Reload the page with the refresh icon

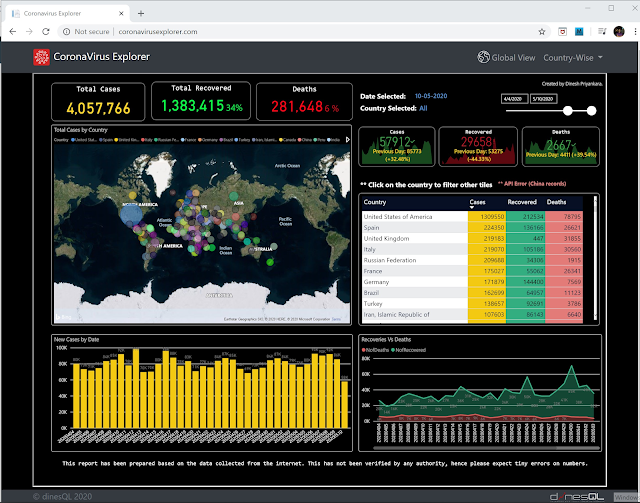[46, 31]
